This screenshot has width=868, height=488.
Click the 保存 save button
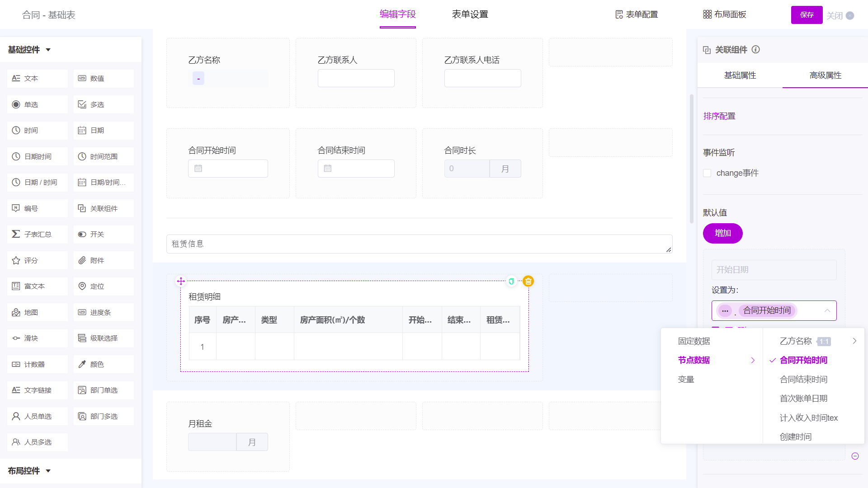coord(807,15)
